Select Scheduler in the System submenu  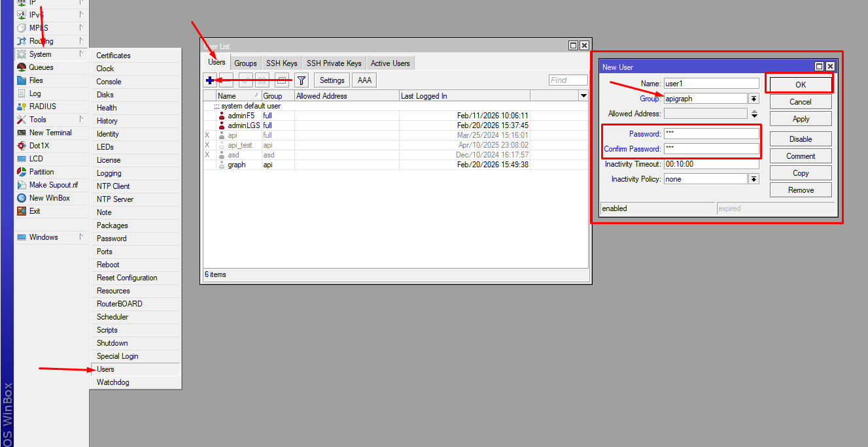click(x=113, y=317)
